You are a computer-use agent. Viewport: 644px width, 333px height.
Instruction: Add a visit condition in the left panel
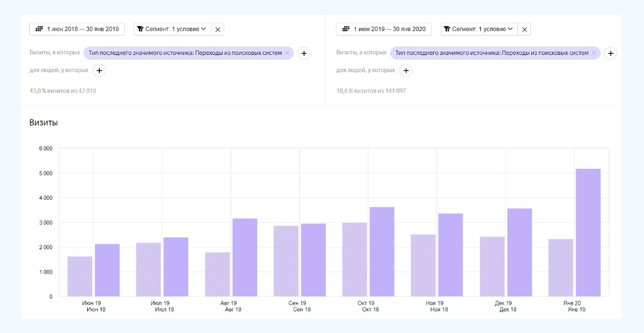click(304, 53)
